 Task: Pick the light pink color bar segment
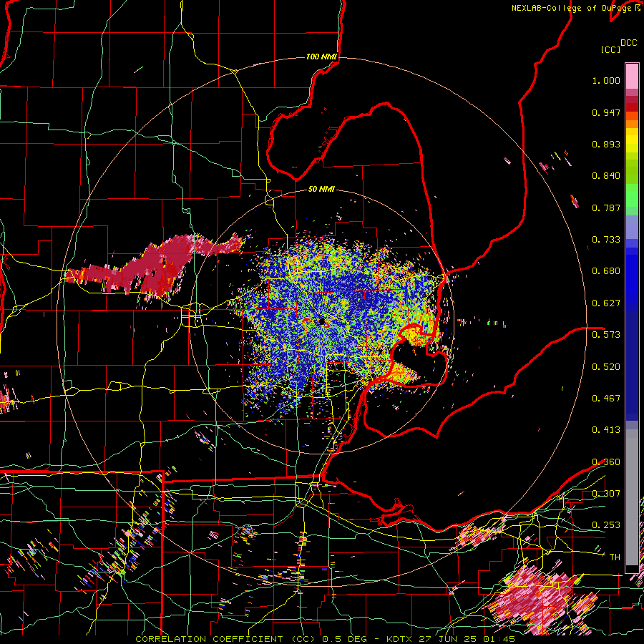coord(632,76)
